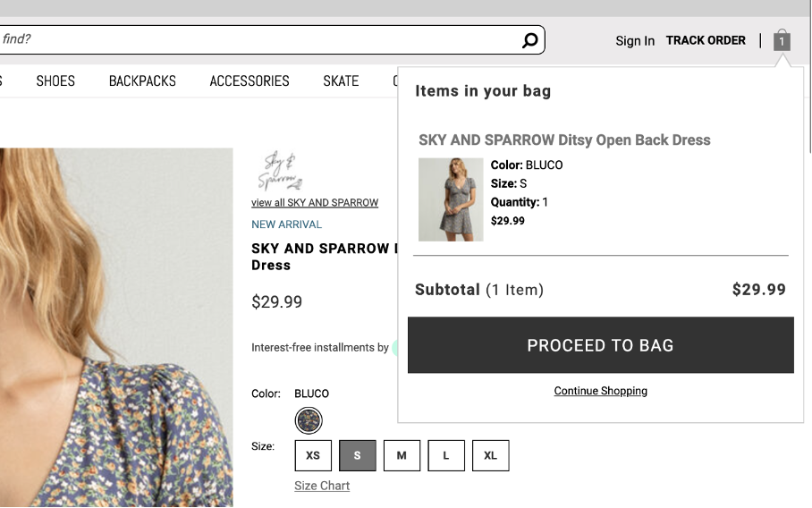The width and height of the screenshot is (812, 508).
Task: Select size XS
Action: [x=313, y=455]
